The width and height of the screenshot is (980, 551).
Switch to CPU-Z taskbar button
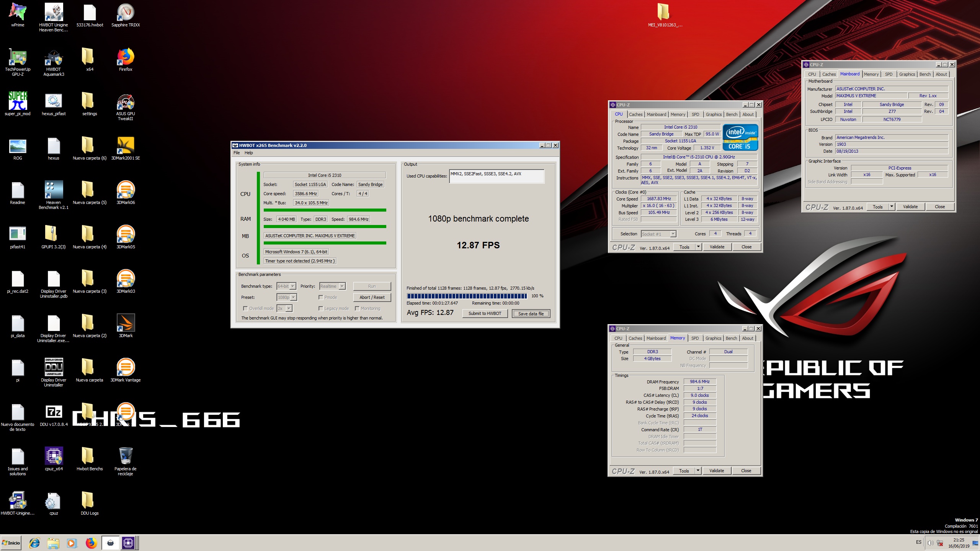point(128,543)
